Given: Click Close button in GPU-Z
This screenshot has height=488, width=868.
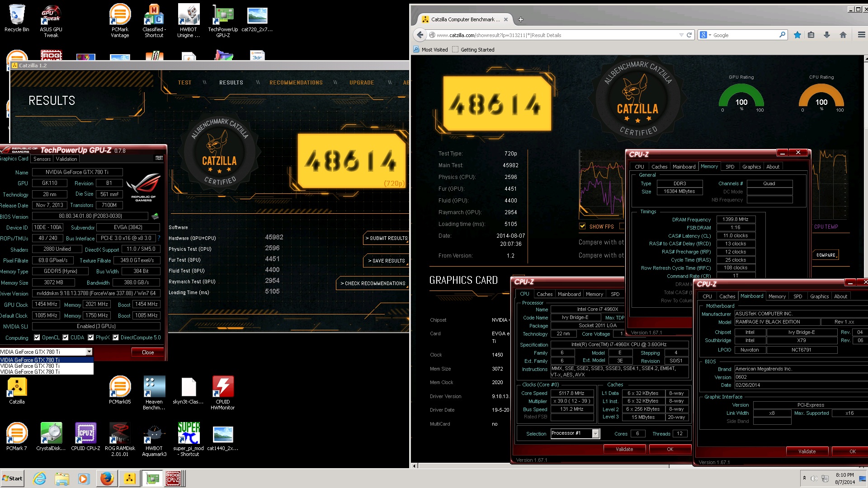Looking at the screenshot, I should (148, 352).
